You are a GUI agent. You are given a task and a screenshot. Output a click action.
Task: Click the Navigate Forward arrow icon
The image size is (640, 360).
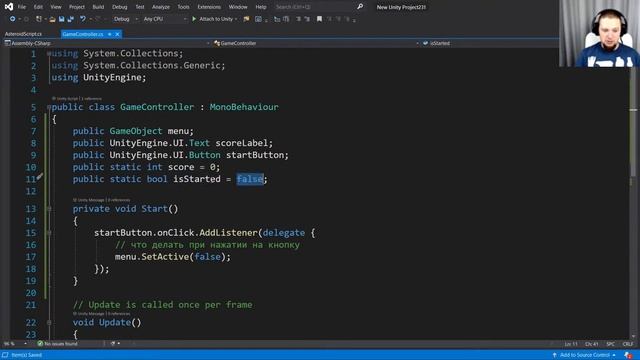[x=26, y=19]
